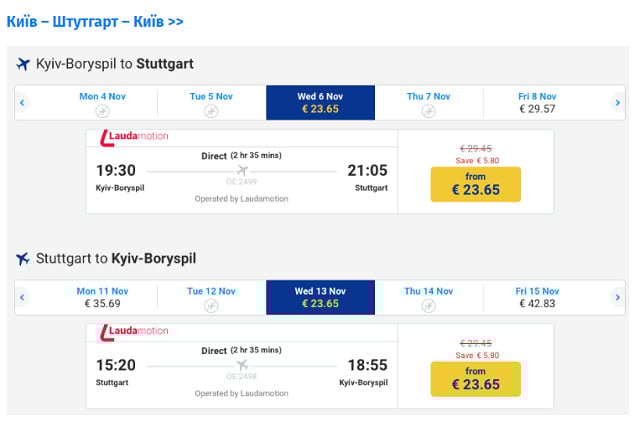Choose outbound fare from € 23.65
The height and width of the screenshot is (421, 640).
click(475, 184)
